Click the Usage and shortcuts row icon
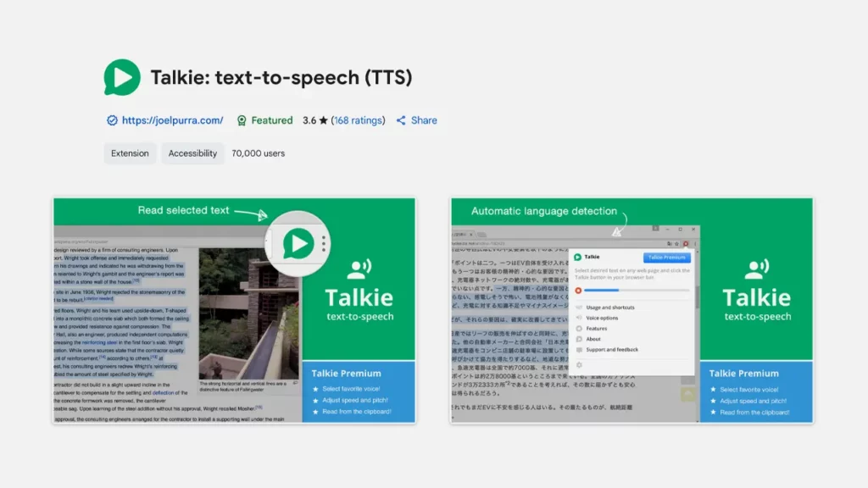The width and height of the screenshot is (868, 488). pos(579,307)
